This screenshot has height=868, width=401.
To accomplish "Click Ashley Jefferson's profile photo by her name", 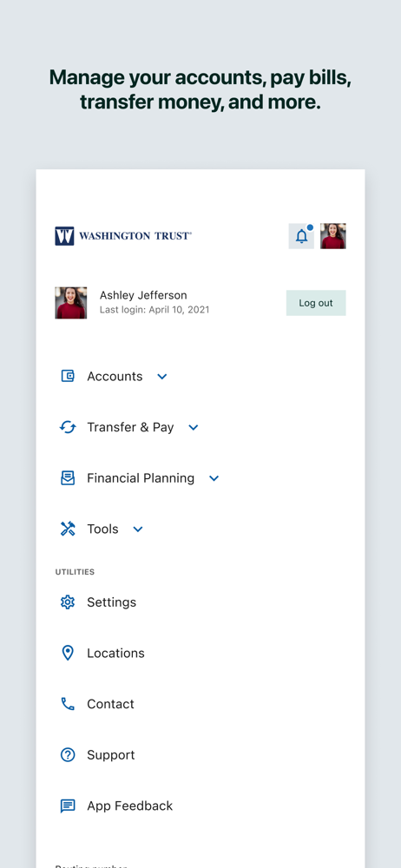I will click(71, 303).
